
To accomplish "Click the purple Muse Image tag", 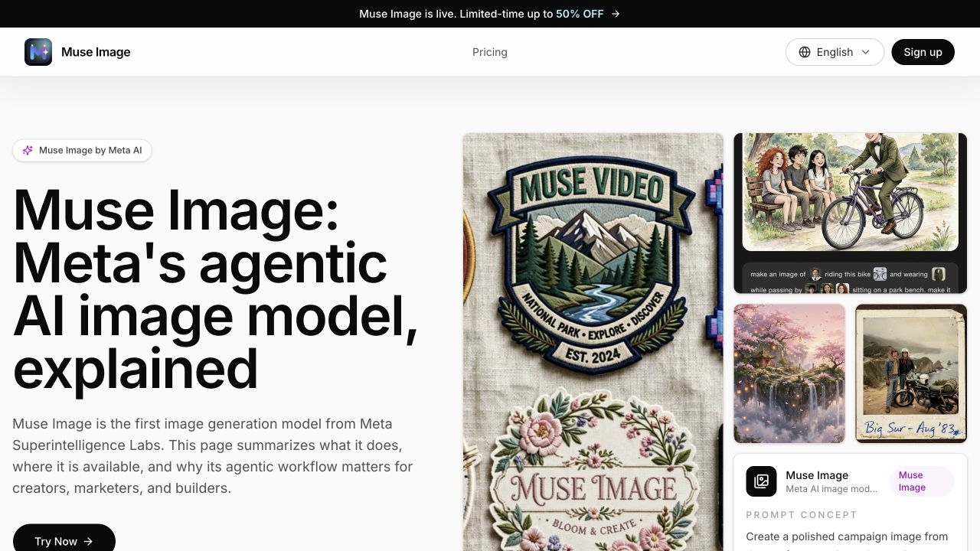I will coord(923,481).
